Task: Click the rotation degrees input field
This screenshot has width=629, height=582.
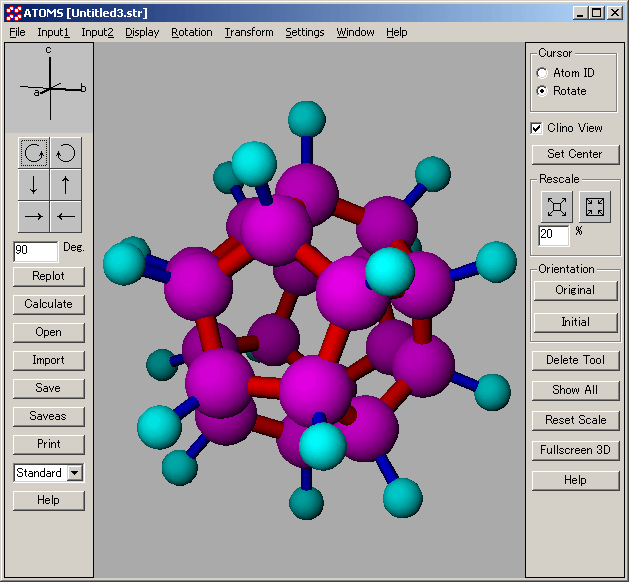Action: coord(34,251)
